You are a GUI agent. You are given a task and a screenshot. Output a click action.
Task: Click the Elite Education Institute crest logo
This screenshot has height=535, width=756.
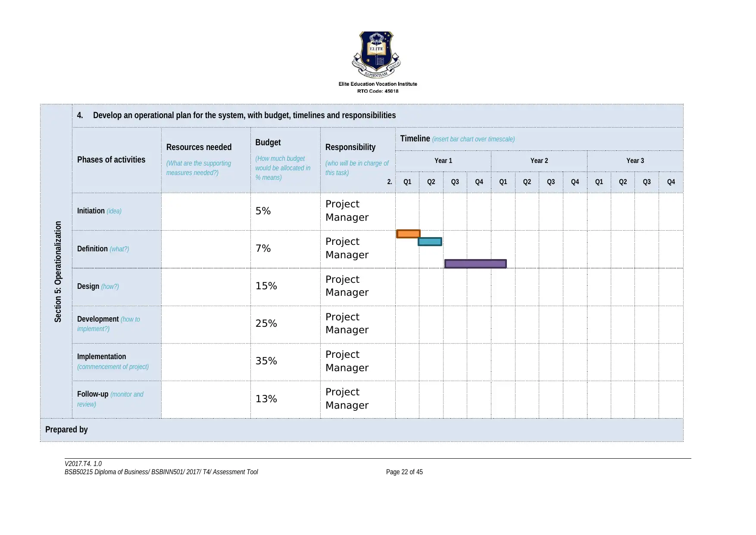377,54
